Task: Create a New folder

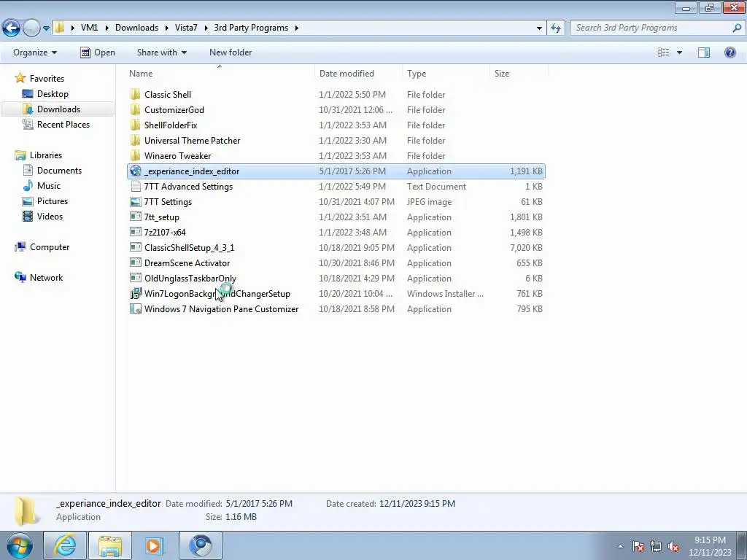Action: [231, 52]
